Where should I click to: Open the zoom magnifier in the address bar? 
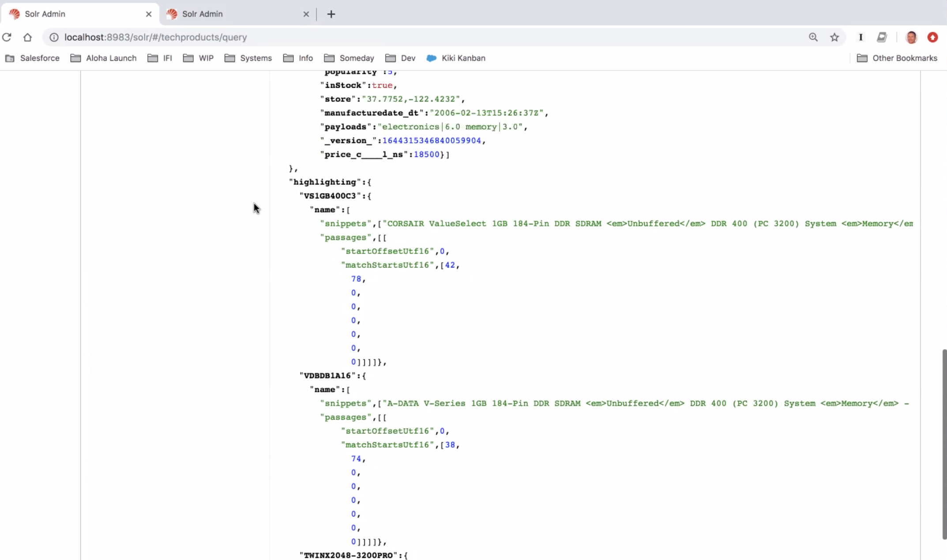click(x=813, y=37)
